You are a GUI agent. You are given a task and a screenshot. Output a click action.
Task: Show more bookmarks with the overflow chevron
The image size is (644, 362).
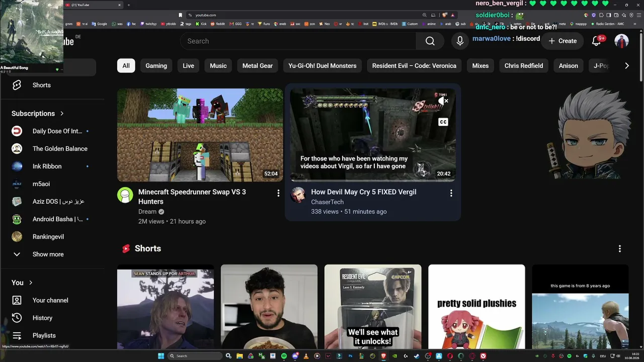pyautogui.click(x=634, y=24)
